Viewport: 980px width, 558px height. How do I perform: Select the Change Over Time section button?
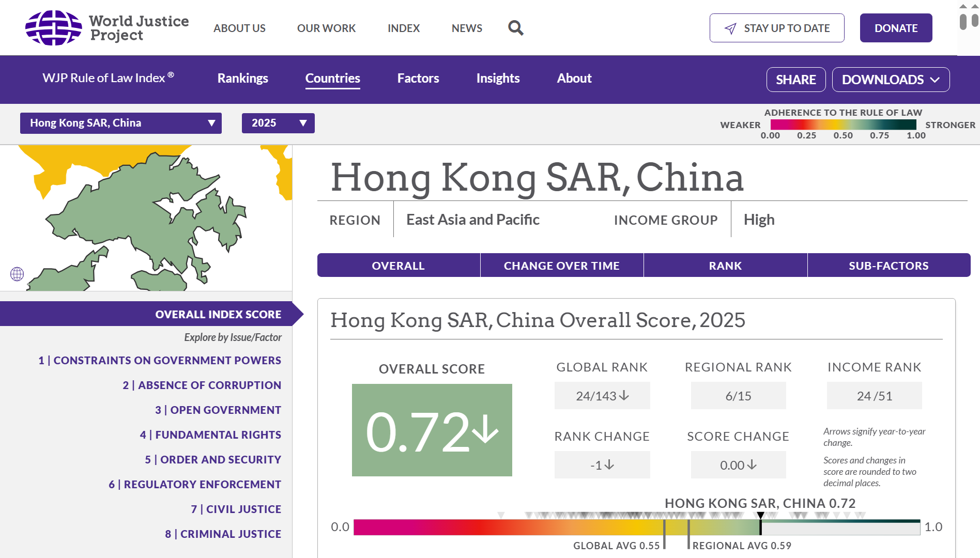(561, 266)
